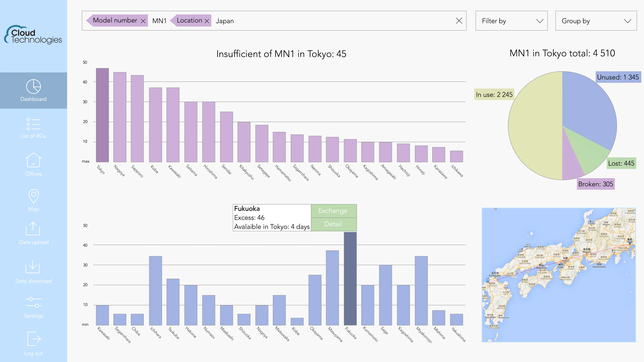Screen dimensions: 644x362
Task: Remove the Location filter tag
Action: [x=207, y=21]
